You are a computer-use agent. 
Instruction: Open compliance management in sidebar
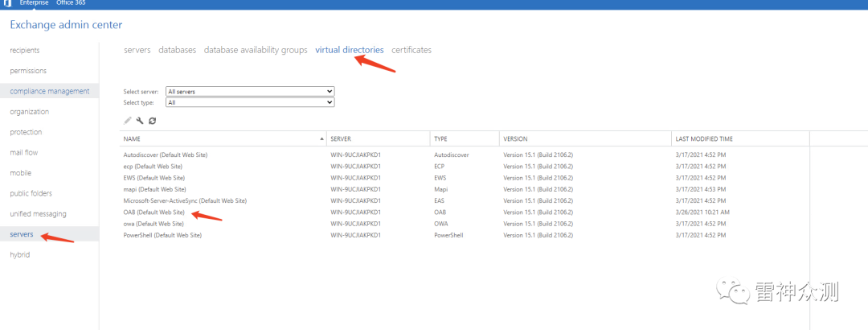tap(49, 91)
